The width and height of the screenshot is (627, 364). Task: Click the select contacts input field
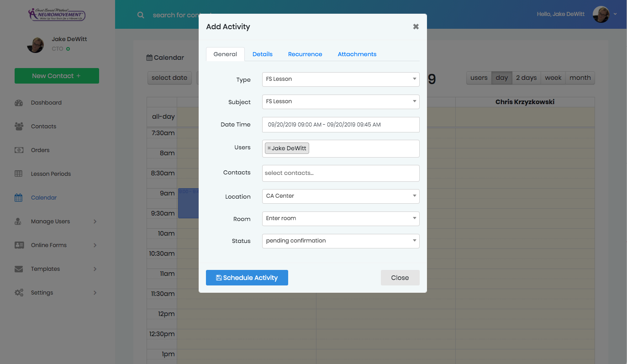coord(341,173)
